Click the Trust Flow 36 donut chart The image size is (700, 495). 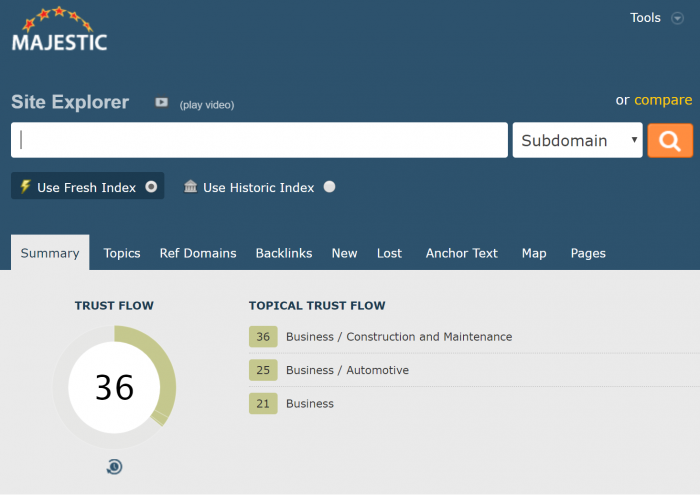(114, 387)
